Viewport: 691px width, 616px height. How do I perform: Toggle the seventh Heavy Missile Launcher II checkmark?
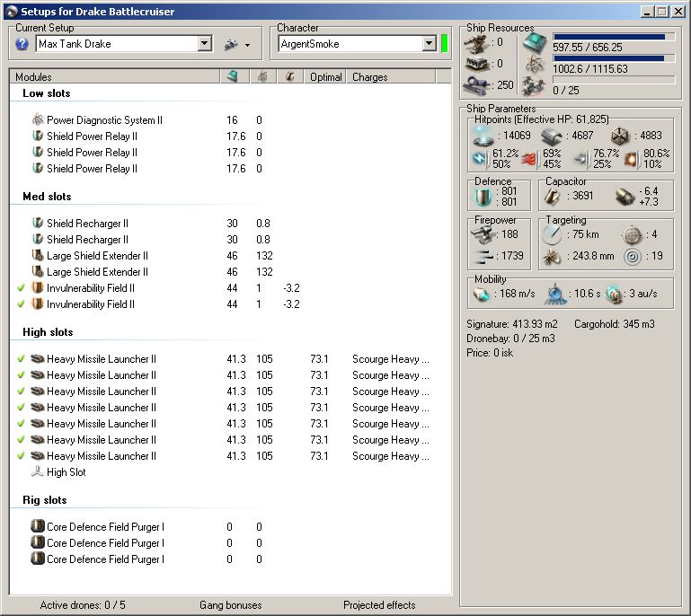tap(21, 456)
